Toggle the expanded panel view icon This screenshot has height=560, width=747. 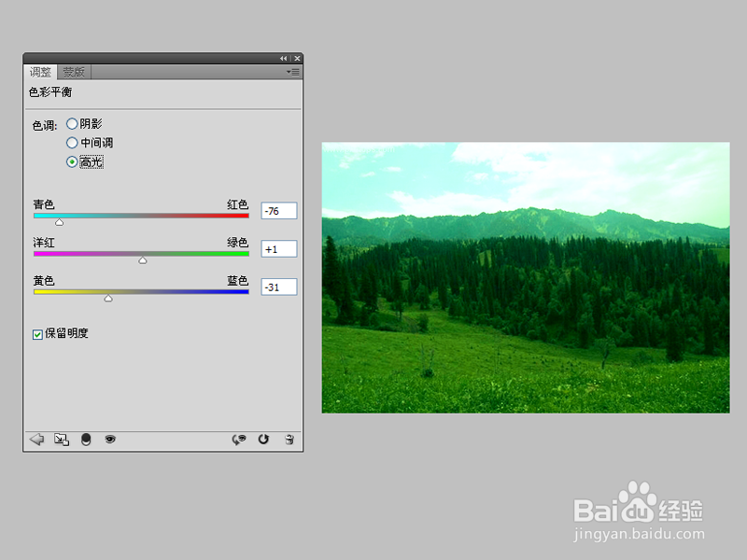pyautogui.click(x=62, y=439)
